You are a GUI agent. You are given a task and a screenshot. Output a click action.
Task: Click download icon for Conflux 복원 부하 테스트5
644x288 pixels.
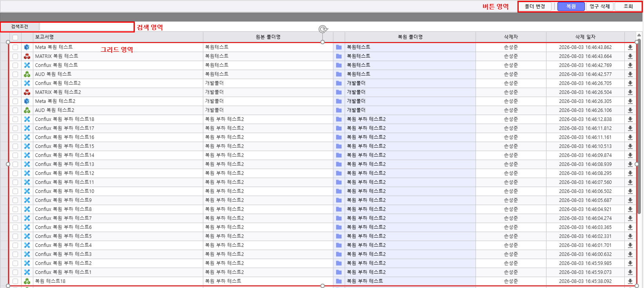tap(630, 236)
